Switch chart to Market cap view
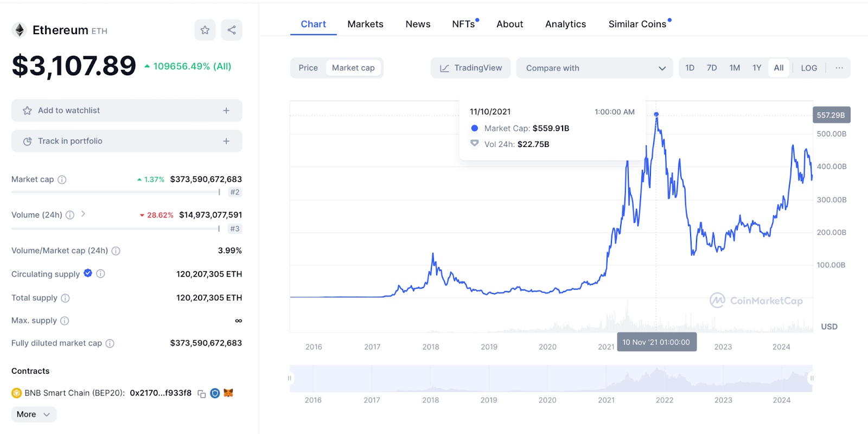 pyautogui.click(x=353, y=68)
